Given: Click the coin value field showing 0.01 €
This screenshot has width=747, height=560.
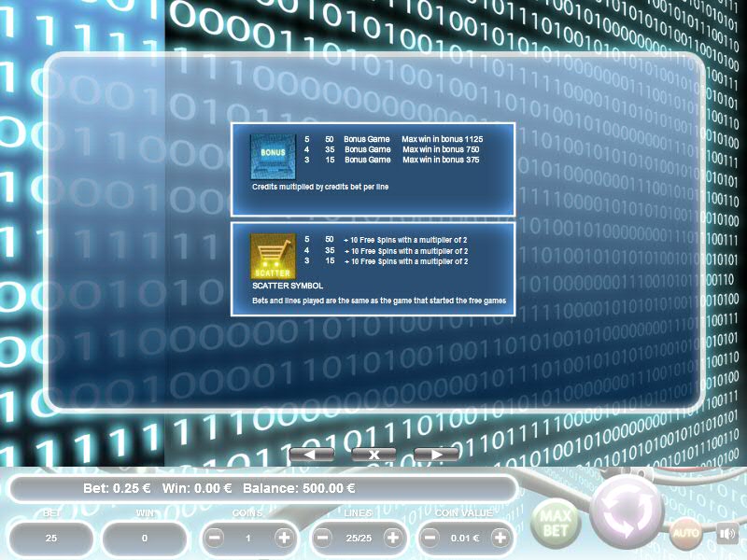Looking at the screenshot, I should 466,539.
